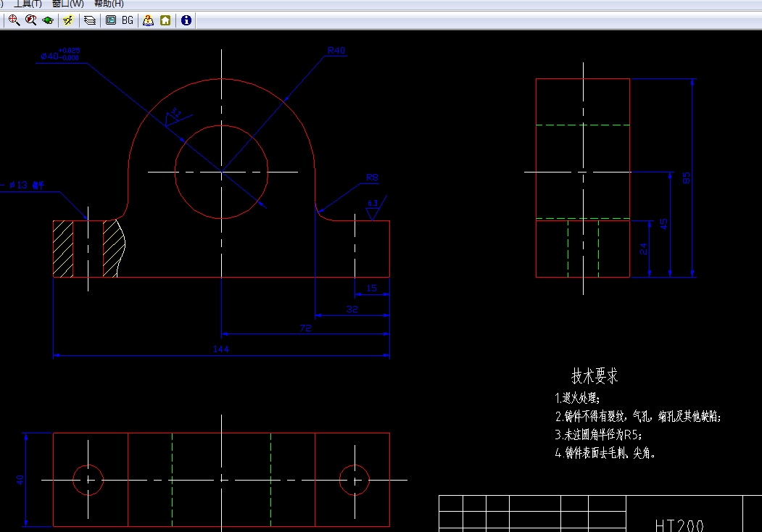Click the blue info about icon
This screenshot has width=762, height=532.
186,20
